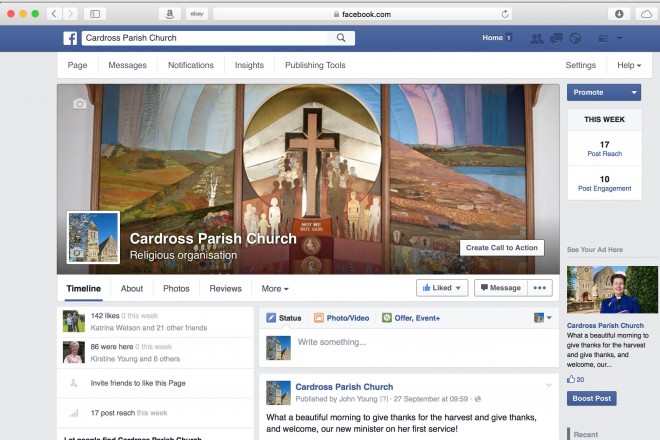Click the thumbs-up 20 likes count

(x=575, y=379)
